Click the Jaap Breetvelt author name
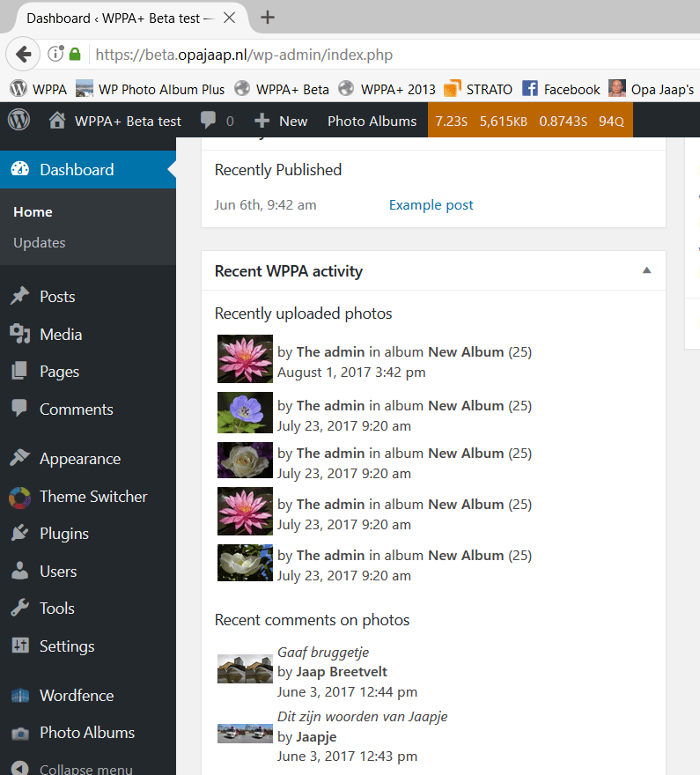This screenshot has height=775, width=700. point(342,672)
